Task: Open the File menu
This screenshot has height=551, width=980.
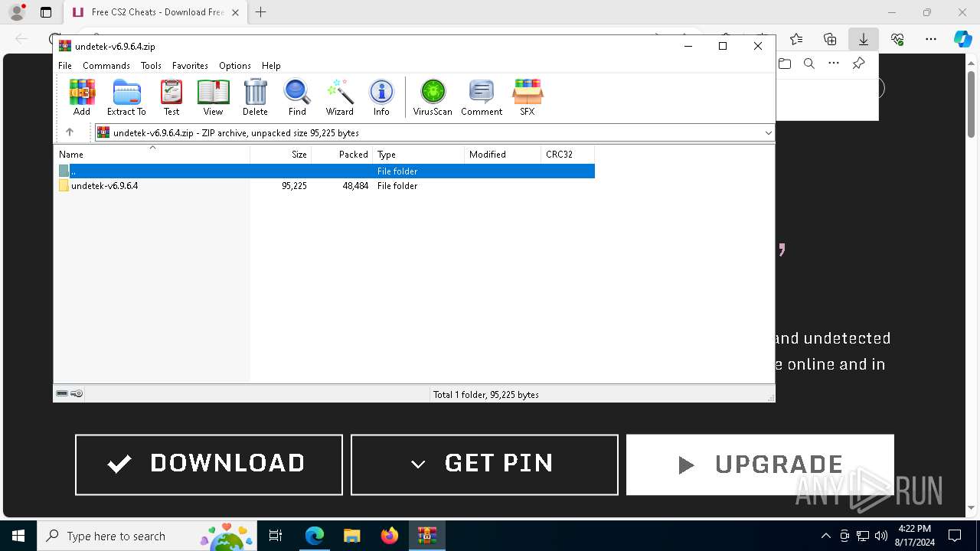Action: click(65, 66)
